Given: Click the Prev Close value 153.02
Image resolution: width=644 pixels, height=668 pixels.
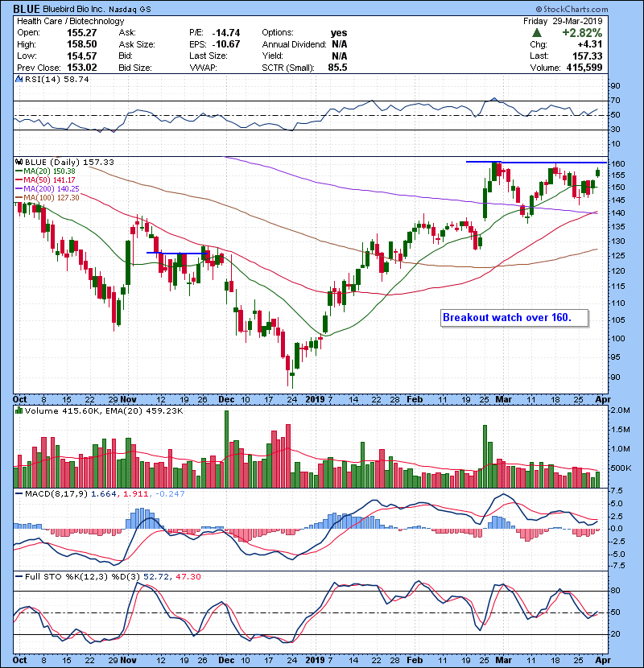Looking at the screenshot, I should (x=82, y=68).
